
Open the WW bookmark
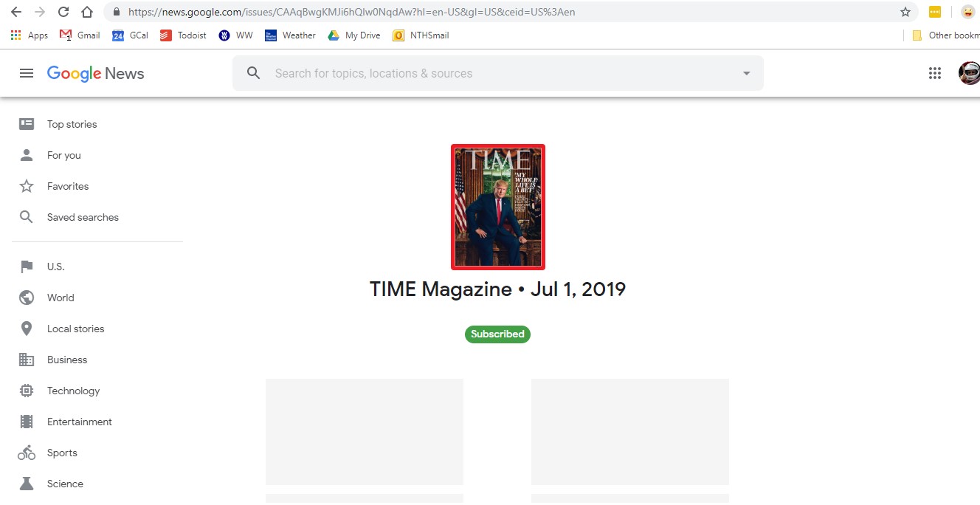(235, 35)
